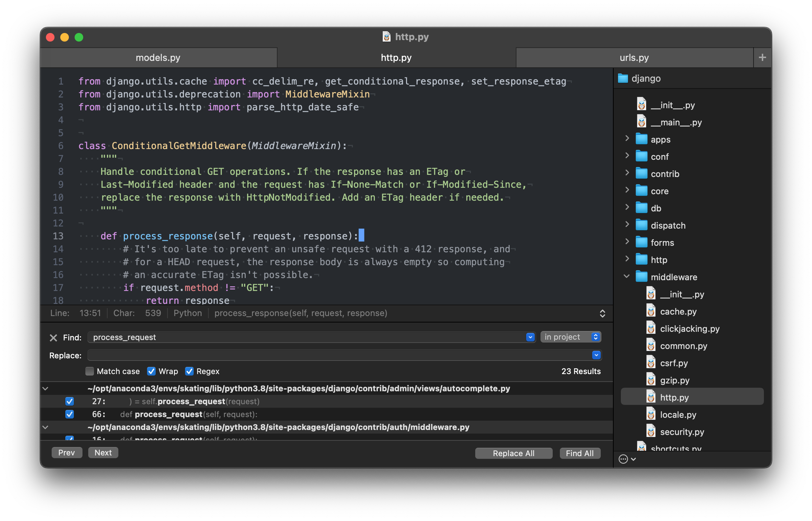Viewport: 812px width, 521px height.
Task: Open the django root folder icon
Action: (x=623, y=78)
